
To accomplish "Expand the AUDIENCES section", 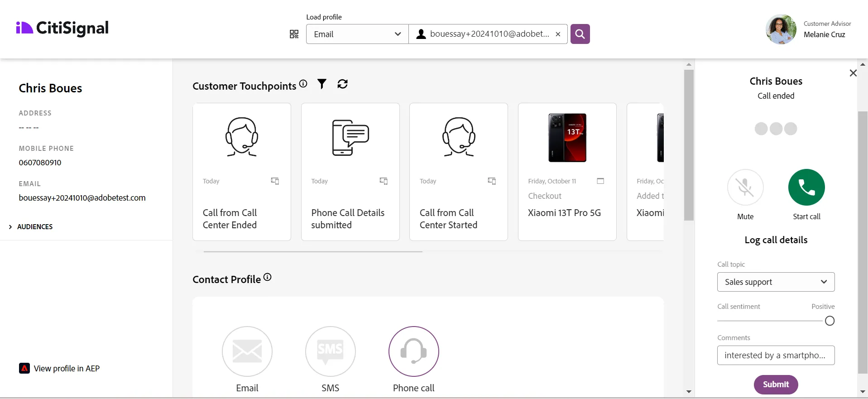I will pos(31,227).
